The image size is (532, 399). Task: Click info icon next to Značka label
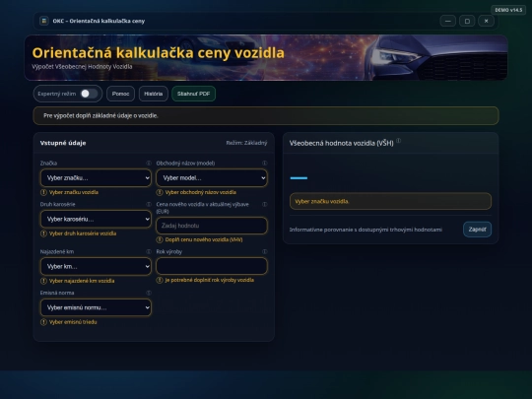[149, 164]
